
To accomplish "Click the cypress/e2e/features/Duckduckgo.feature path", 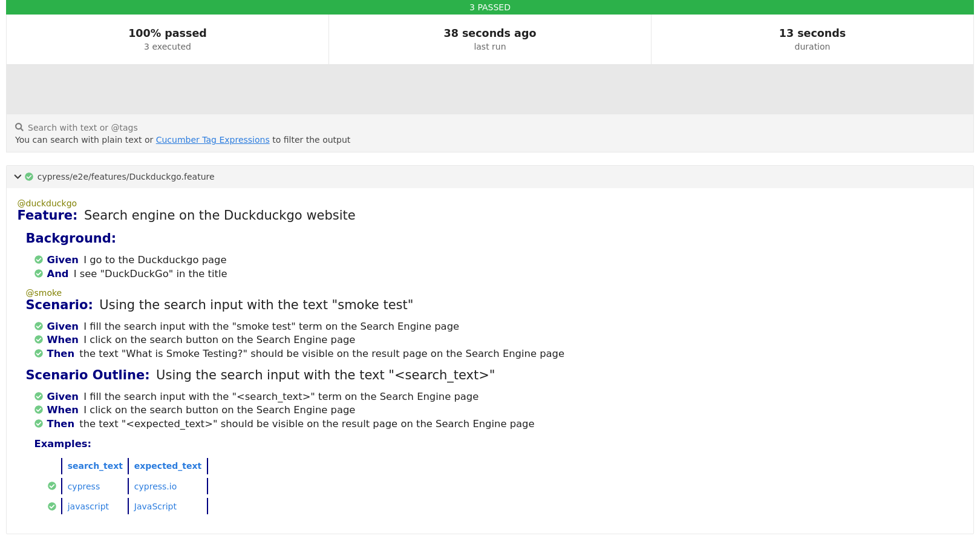I will [126, 177].
